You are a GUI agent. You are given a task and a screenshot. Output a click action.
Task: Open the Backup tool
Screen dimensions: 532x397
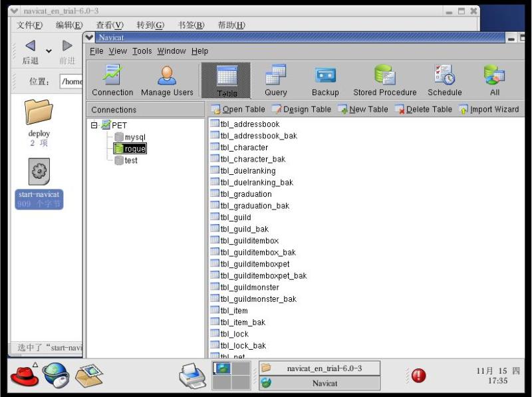[325, 80]
